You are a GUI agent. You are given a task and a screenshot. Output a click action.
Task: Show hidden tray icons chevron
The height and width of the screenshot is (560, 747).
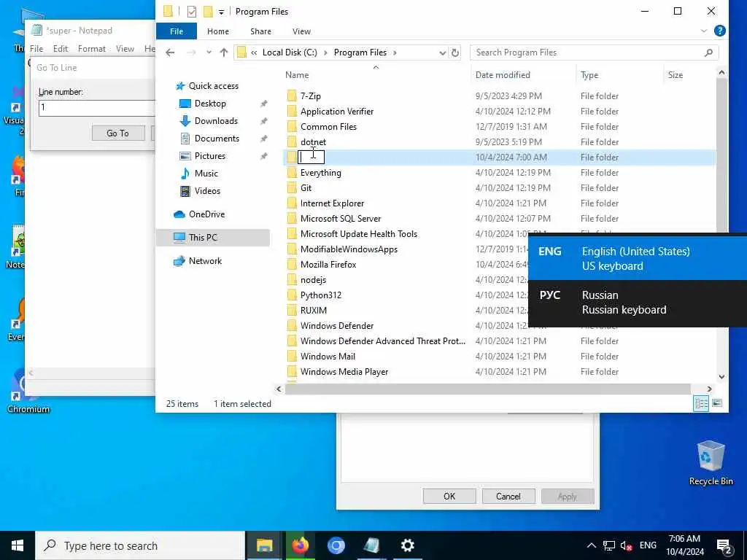(x=591, y=545)
